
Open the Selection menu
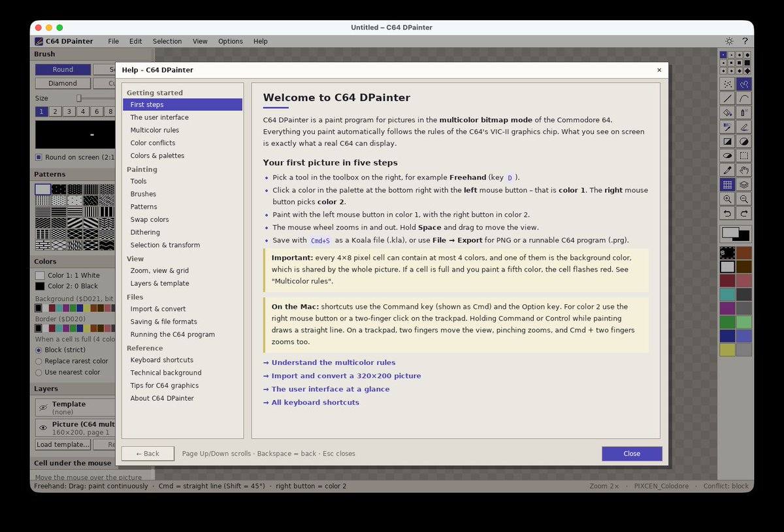tap(167, 41)
